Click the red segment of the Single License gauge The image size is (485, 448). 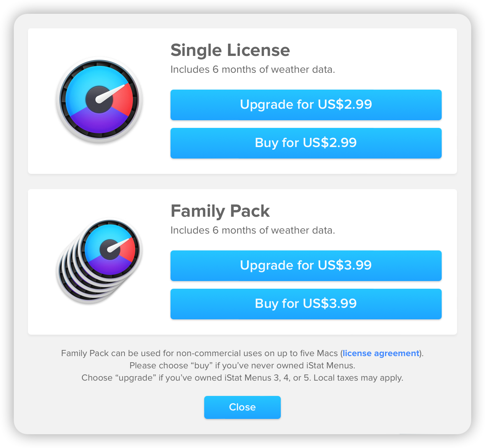pyautogui.click(x=124, y=100)
